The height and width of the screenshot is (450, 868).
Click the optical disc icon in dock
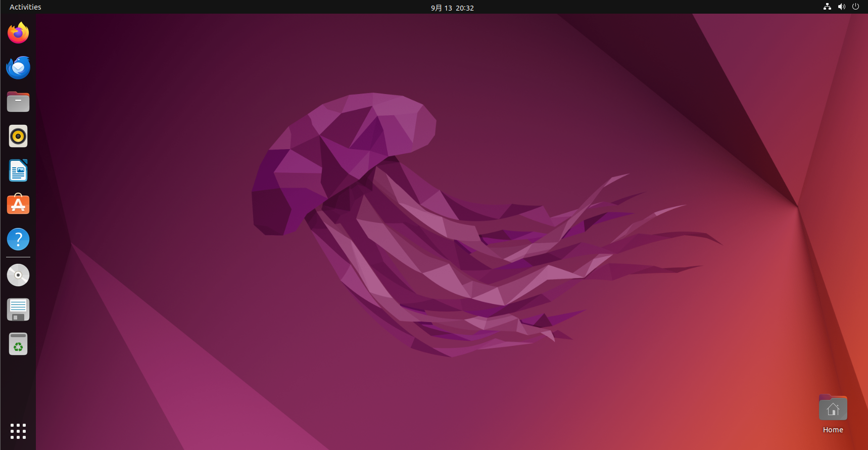18,275
